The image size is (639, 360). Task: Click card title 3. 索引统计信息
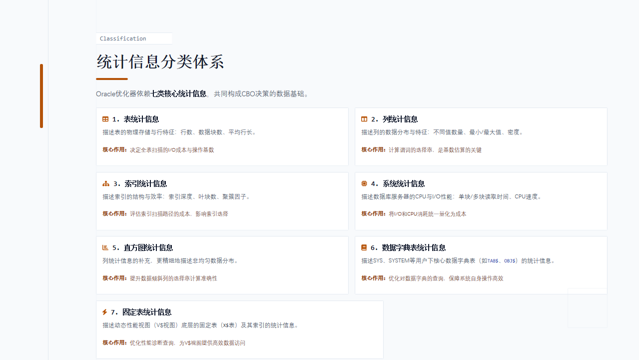pyautogui.click(x=140, y=183)
